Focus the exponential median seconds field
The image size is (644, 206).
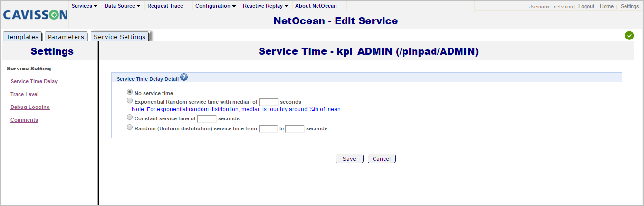click(x=269, y=102)
